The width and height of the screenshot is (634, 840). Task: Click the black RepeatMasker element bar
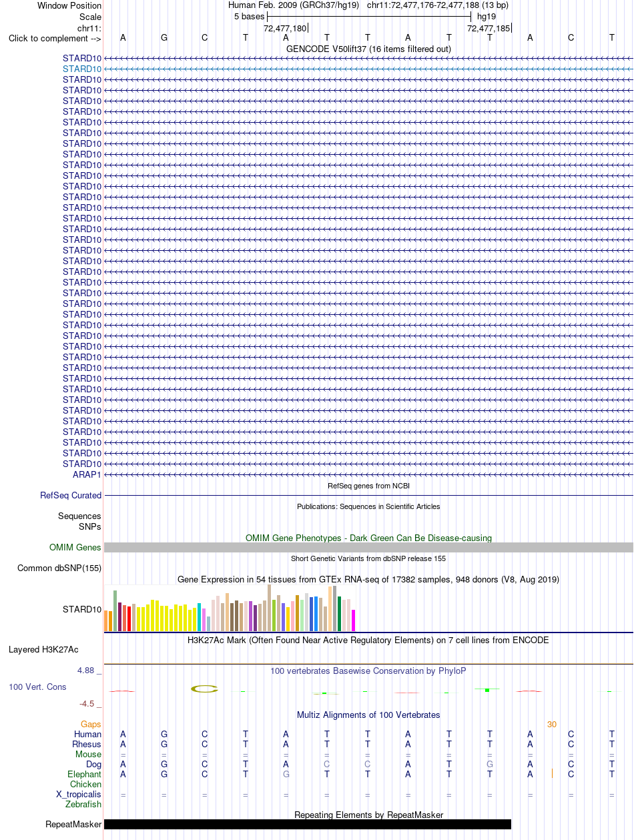(x=308, y=825)
